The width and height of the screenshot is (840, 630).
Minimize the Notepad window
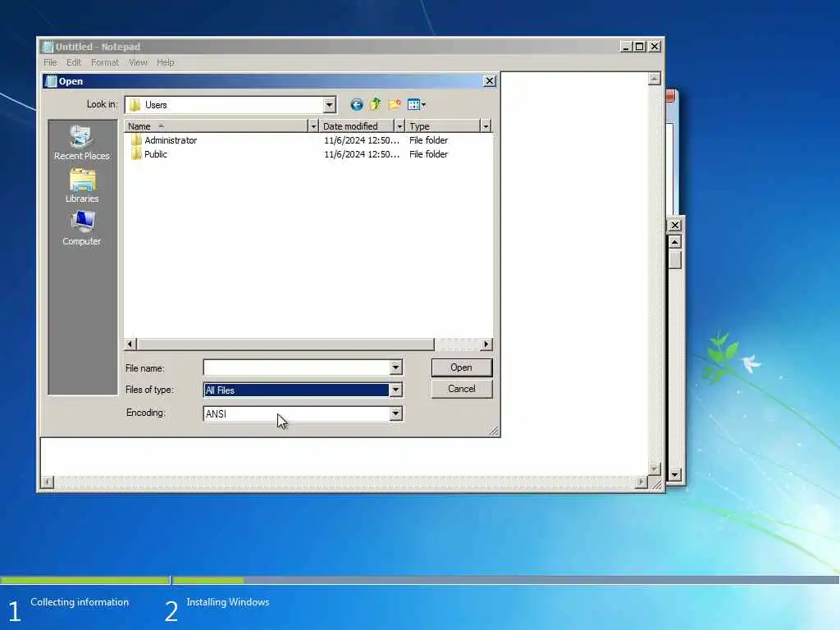pos(626,47)
